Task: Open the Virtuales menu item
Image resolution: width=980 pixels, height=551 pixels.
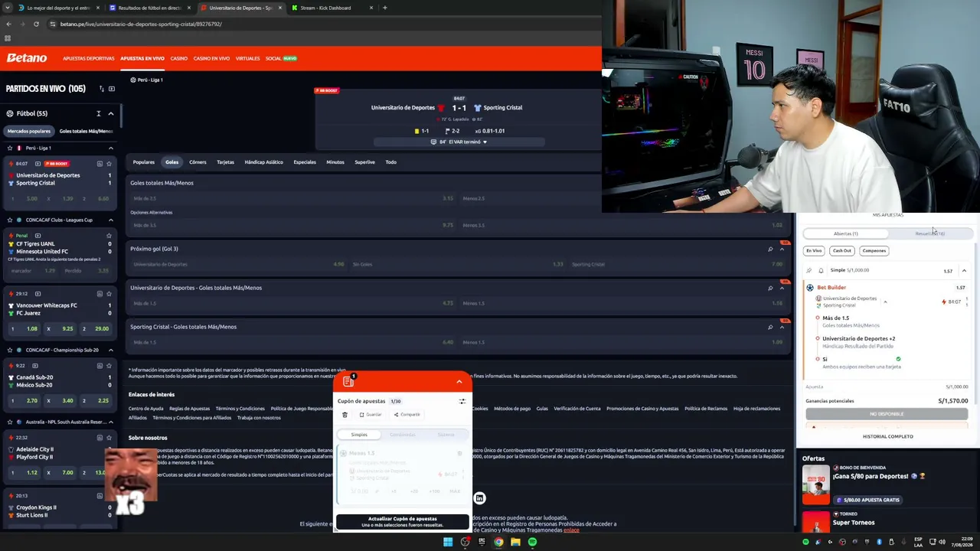Action: pyautogui.click(x=247, y=58)
